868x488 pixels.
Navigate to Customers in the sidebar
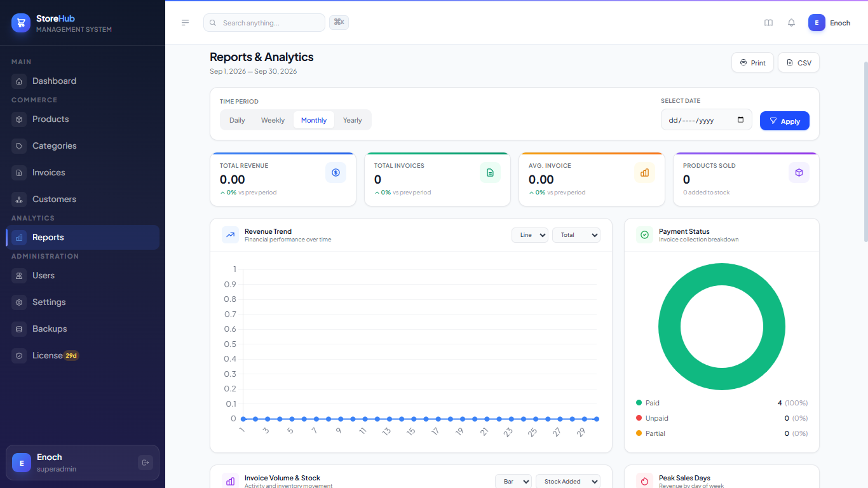point(83,199)
